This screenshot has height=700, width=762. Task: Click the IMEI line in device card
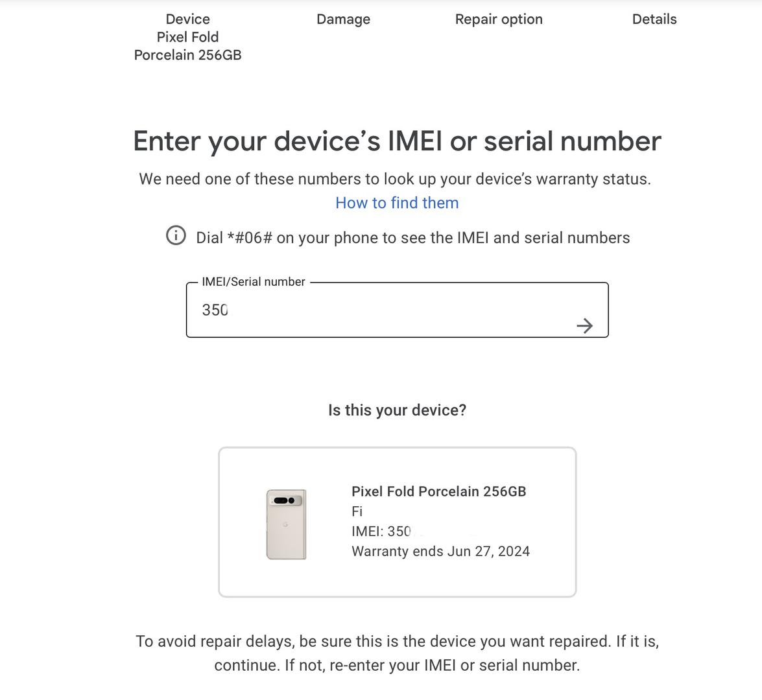coord(381,531)
